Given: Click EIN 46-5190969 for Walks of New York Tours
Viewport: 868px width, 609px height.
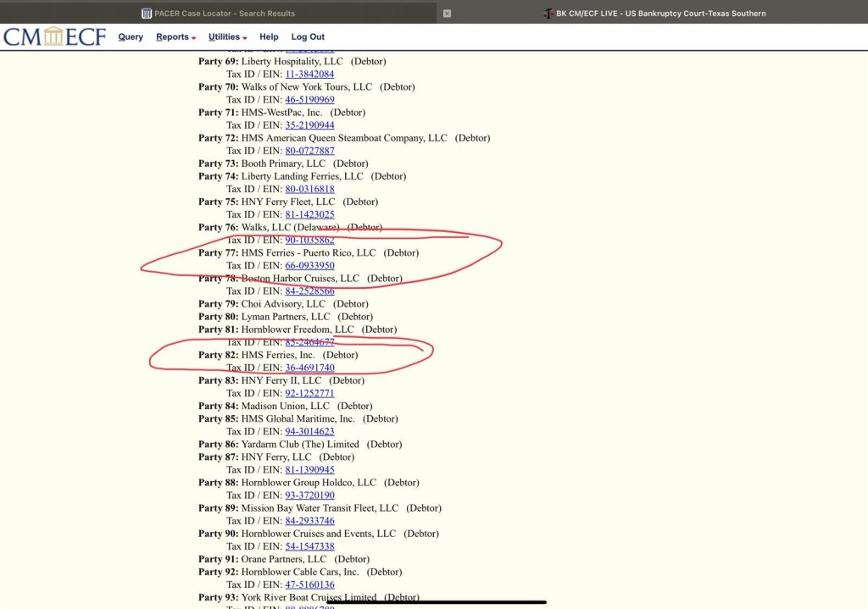Looking at the screenshot, I should tap(309, 100).
